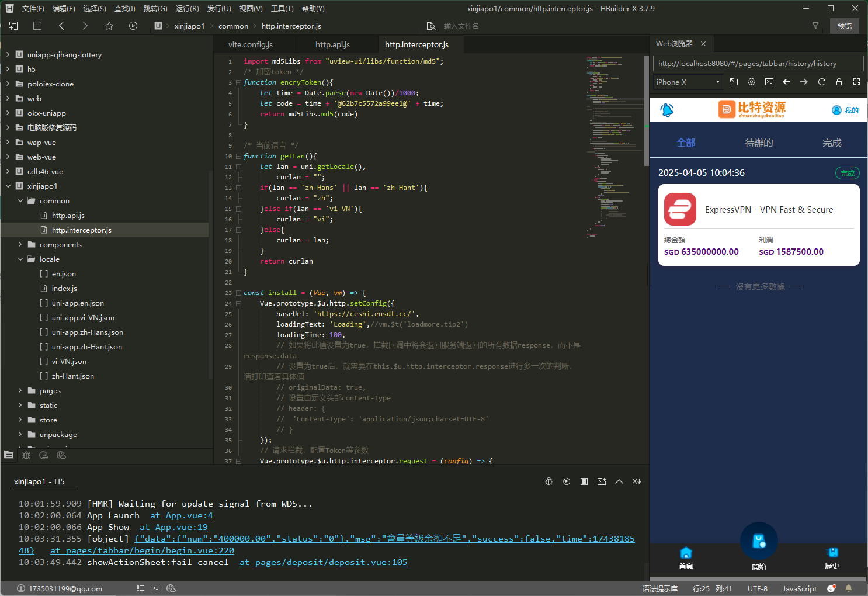Open browser devtools console icon

tap(769, 82)
